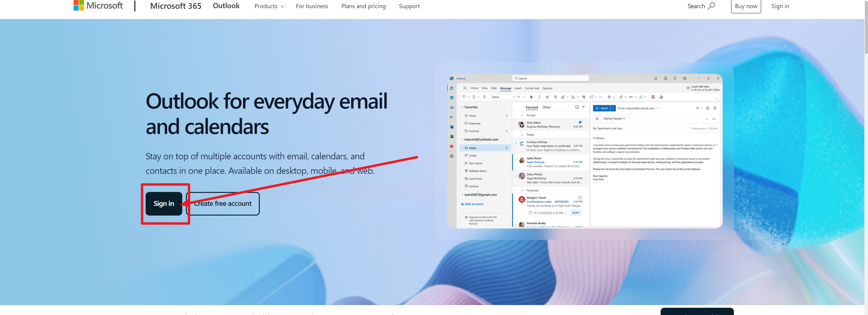Open the Support navigation item
The width and height of the screenshot is (868, 315).
pyautogui.click(x=409, y=6)
